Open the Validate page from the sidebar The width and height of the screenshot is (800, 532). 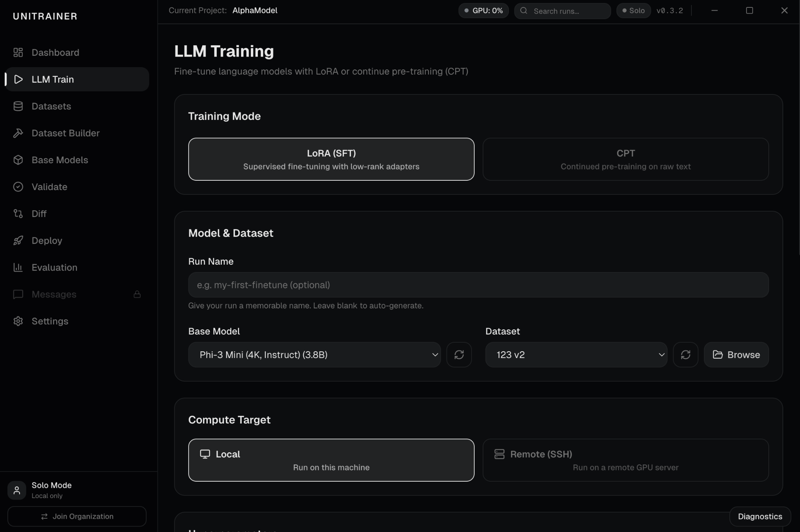pyautogui.click(x=49, y=187)
